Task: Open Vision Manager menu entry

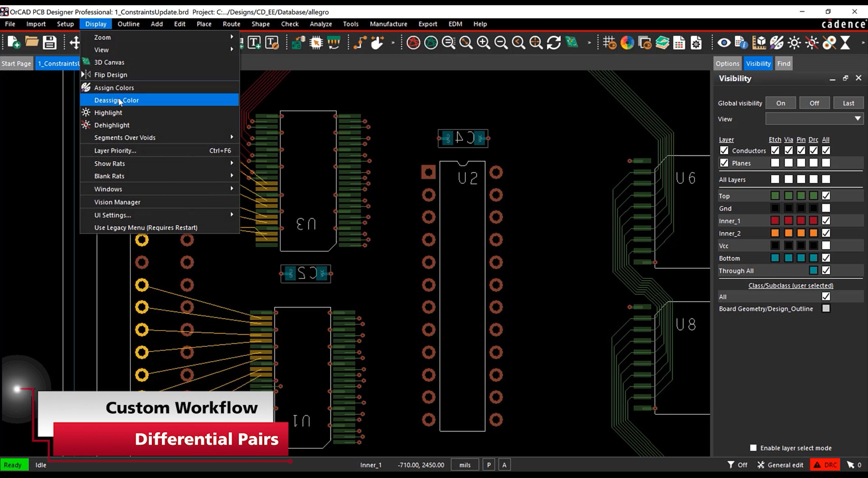Action: point(160,202)
